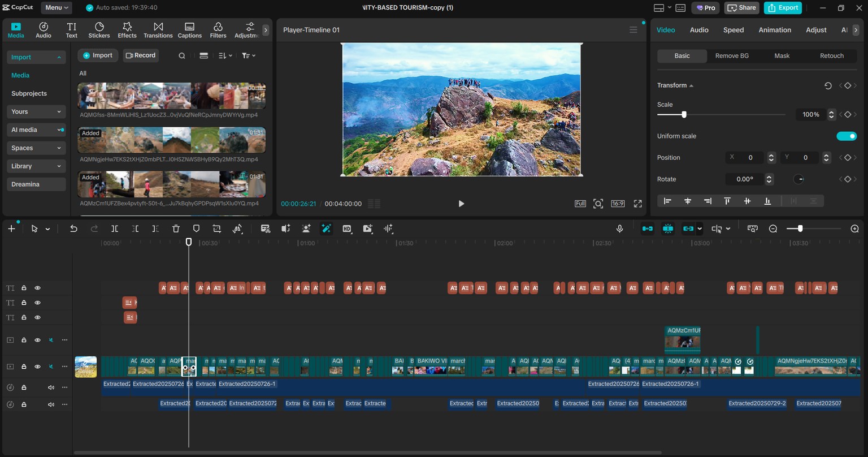This screenshot has height=457, width=868.
Task: Toggle the Uniform scale switch
Action: [847, 136]
